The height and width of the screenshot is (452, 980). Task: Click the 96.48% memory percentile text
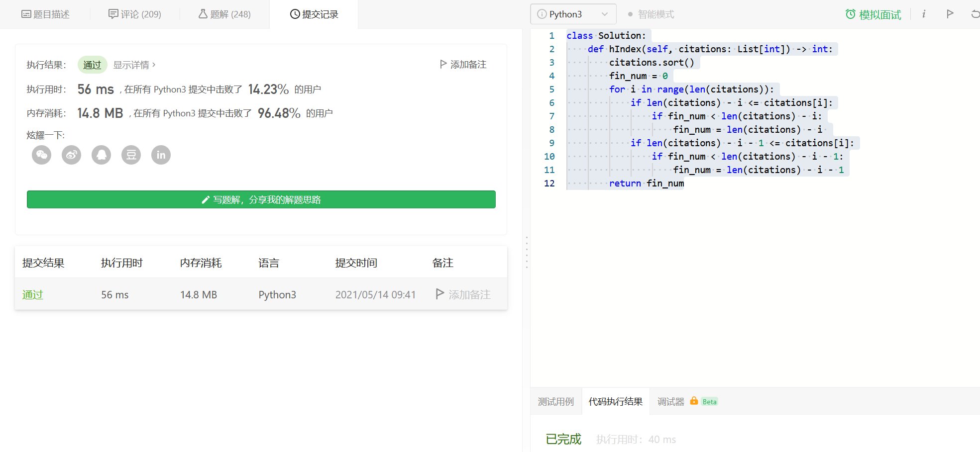[x=279, y=113]
